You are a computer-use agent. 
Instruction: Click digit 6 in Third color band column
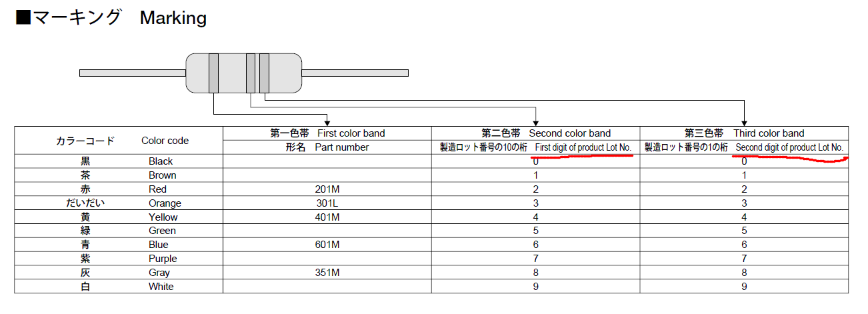tap(744, 245)
